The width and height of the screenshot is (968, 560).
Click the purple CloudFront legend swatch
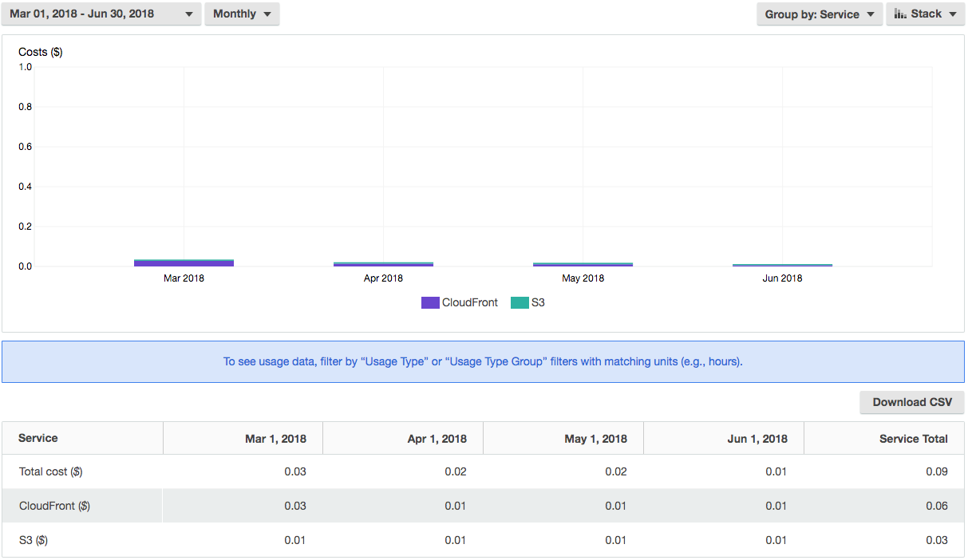(430, 303)
